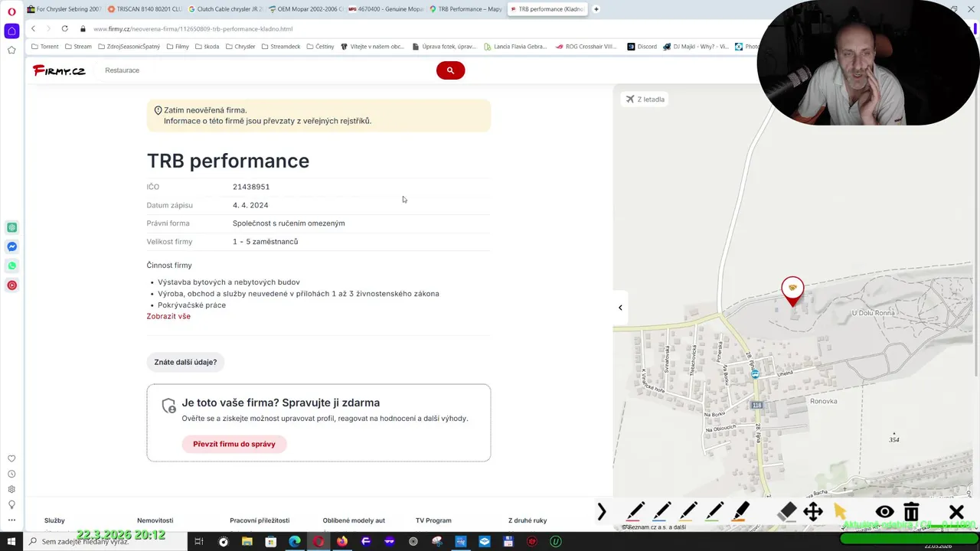Open Microsoft Edge from the taskbar
980x551 pixels.
(x=295, y=542)
